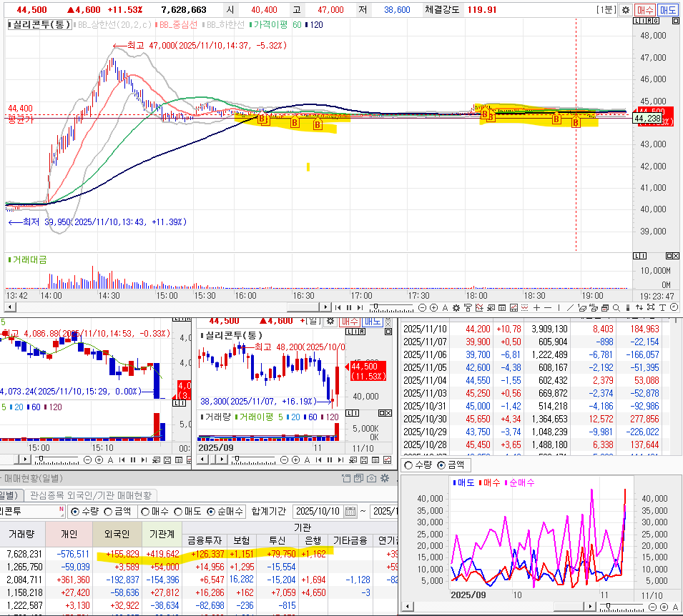The image size is (683, 616).
Task: Click the 외국인 column header
Action: click(x=117, y=534)
